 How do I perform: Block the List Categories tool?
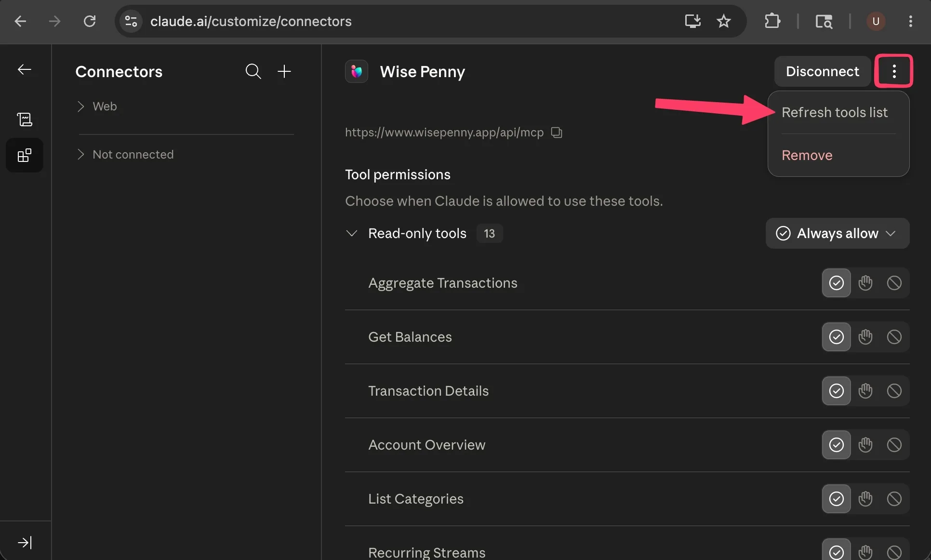click(x=894, y=499)
